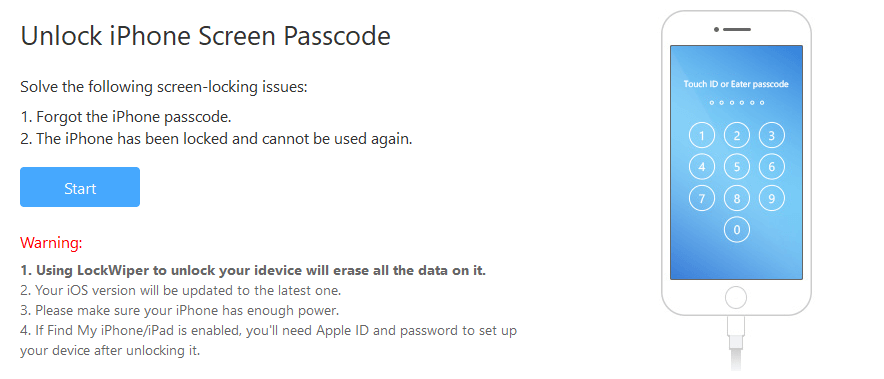
Task: Tap keypad digit 1 on phone
Action: click(701, 135)
